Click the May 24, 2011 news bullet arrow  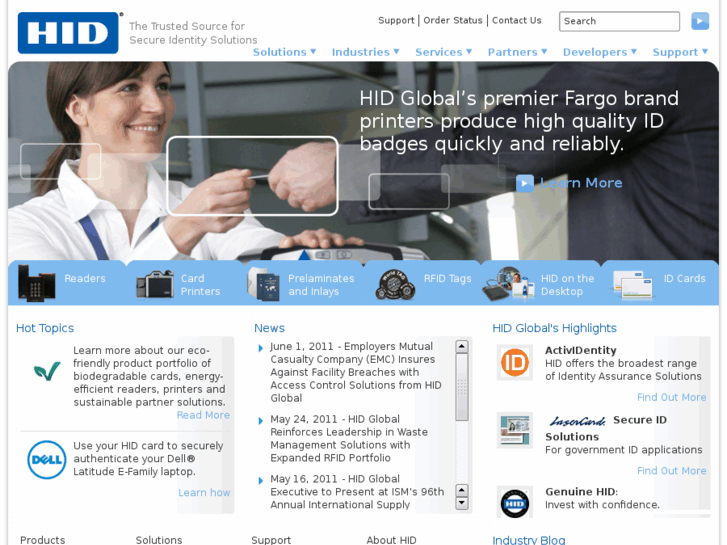pyautogui.click(x=260, y=421)
